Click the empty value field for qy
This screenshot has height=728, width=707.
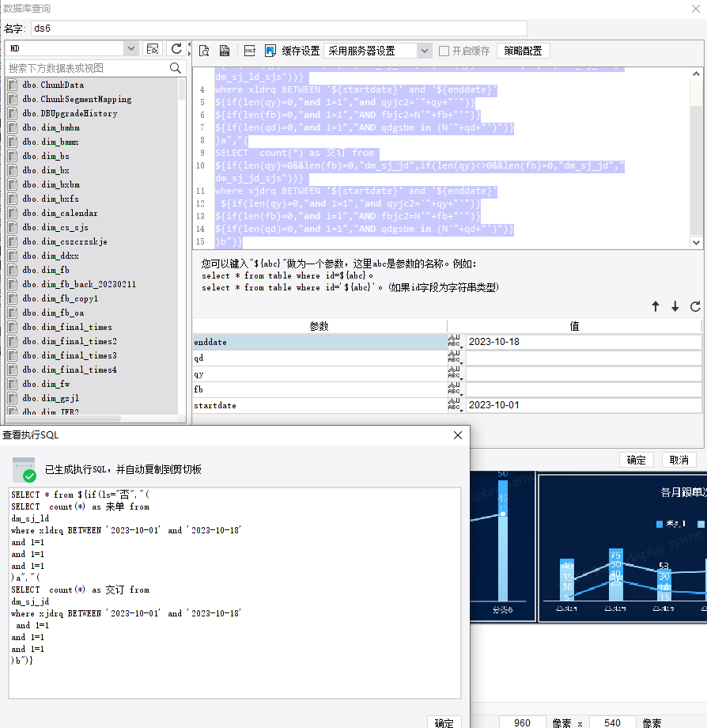pyautogui.click(x=584, y=373)
